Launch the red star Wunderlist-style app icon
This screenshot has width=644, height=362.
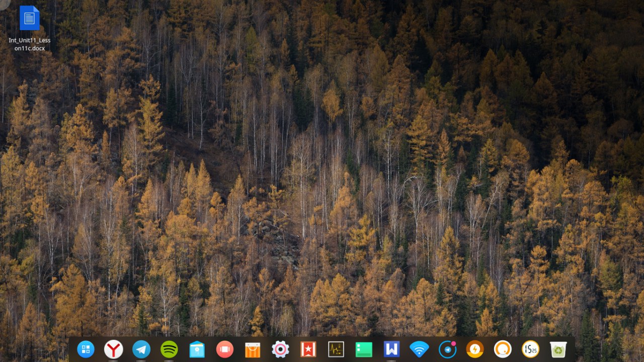click(x=308, y=349)
